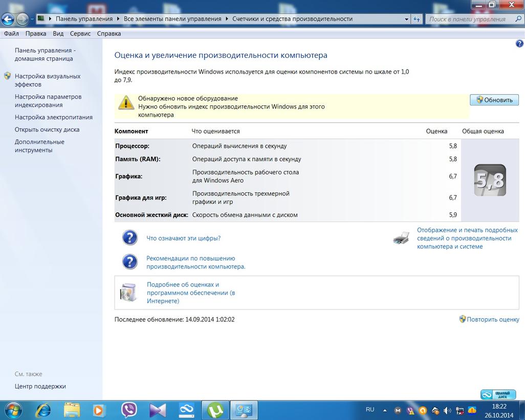Open 'Что означают эти цифры?' link
This screenshot has width=525, height=420.
pyautogui.click(x=184, y=238)
